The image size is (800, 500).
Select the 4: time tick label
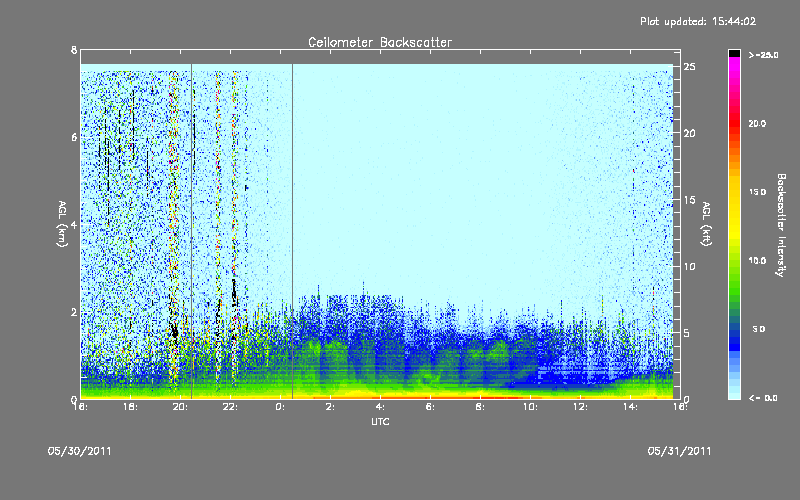pyautogui.click(x=380, y=407)
